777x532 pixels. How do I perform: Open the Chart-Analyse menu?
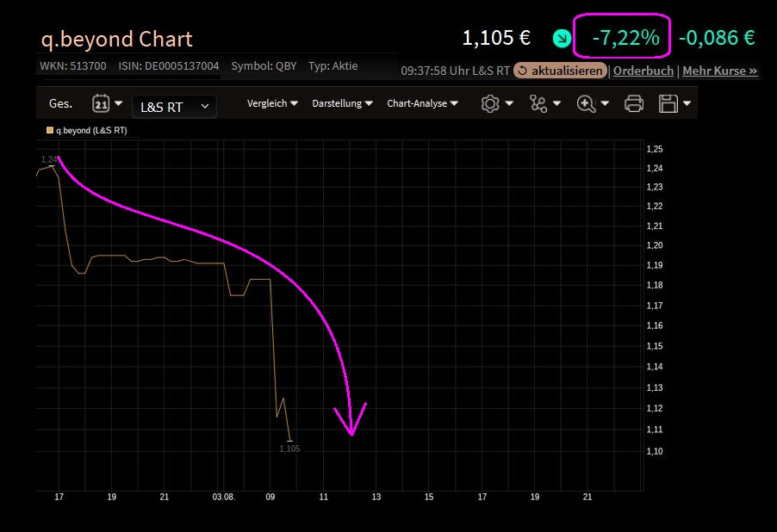tap(422, 103)
